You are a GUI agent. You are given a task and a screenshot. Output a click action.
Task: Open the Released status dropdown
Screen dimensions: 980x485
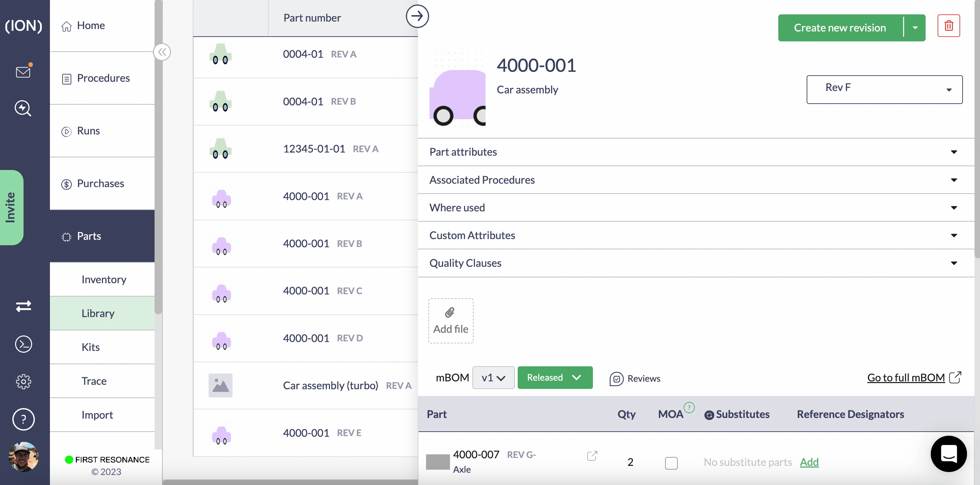pyautogui.click(x=555, y=377)
